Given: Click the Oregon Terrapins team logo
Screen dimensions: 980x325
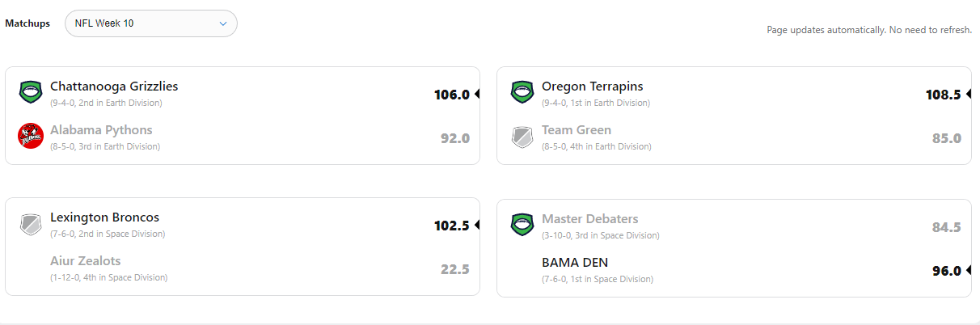Looking at the screenshot, I should click(x=522, y=92).
